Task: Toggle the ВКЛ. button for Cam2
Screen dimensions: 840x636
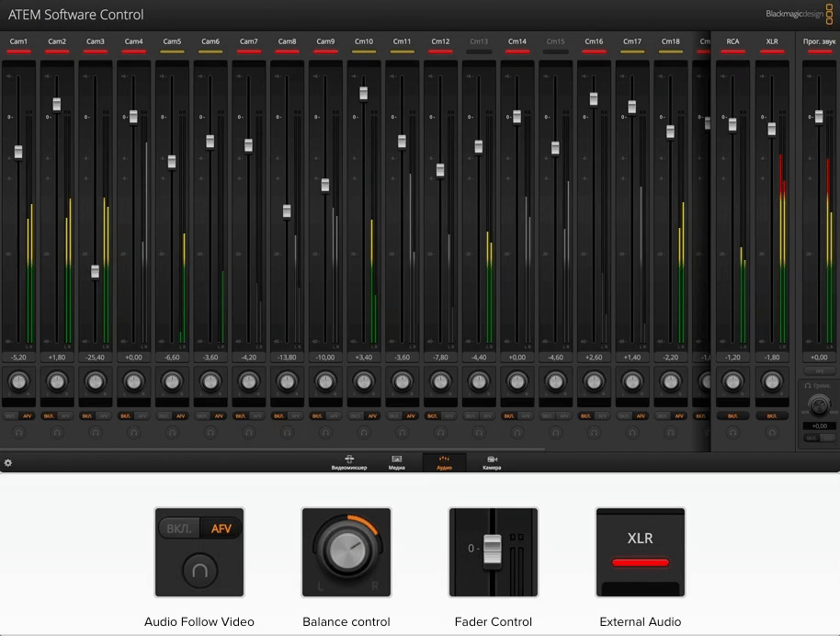Action: (49, 415)
